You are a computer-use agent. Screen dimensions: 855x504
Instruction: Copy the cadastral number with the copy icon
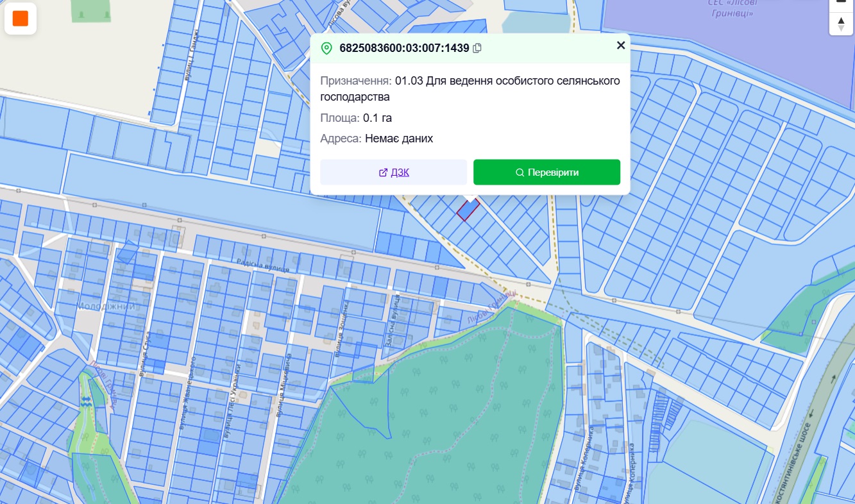(477, 48)
